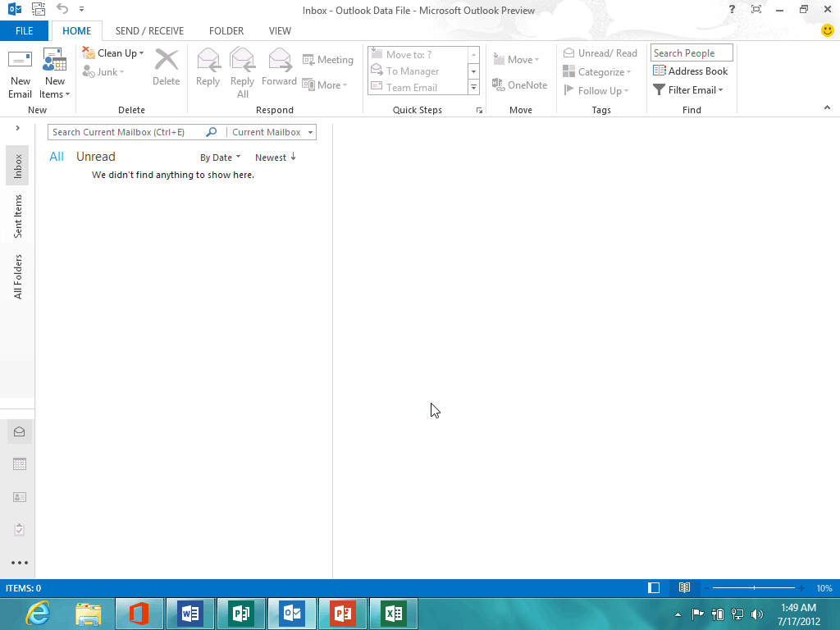Expand the Quick Steps gallery
The image size is (840, 630).
pos(473,87)
